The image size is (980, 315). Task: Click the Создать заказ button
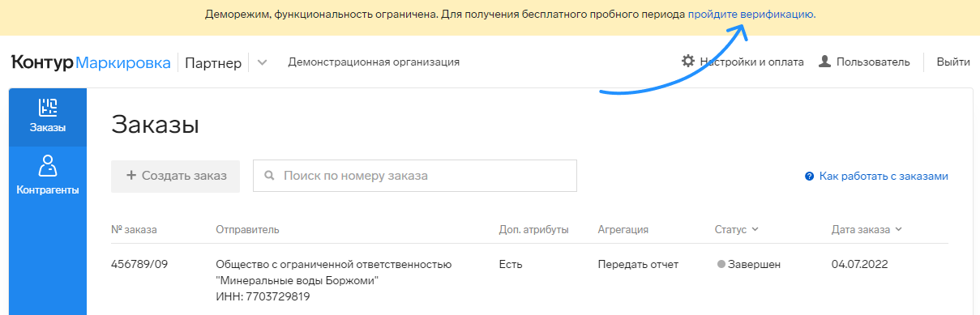[176, 176]
